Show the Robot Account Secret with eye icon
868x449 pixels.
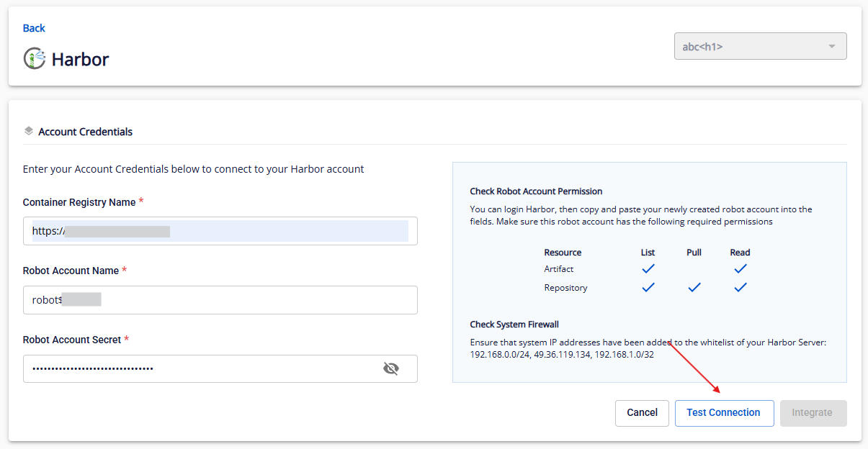(x=390, y=369)
